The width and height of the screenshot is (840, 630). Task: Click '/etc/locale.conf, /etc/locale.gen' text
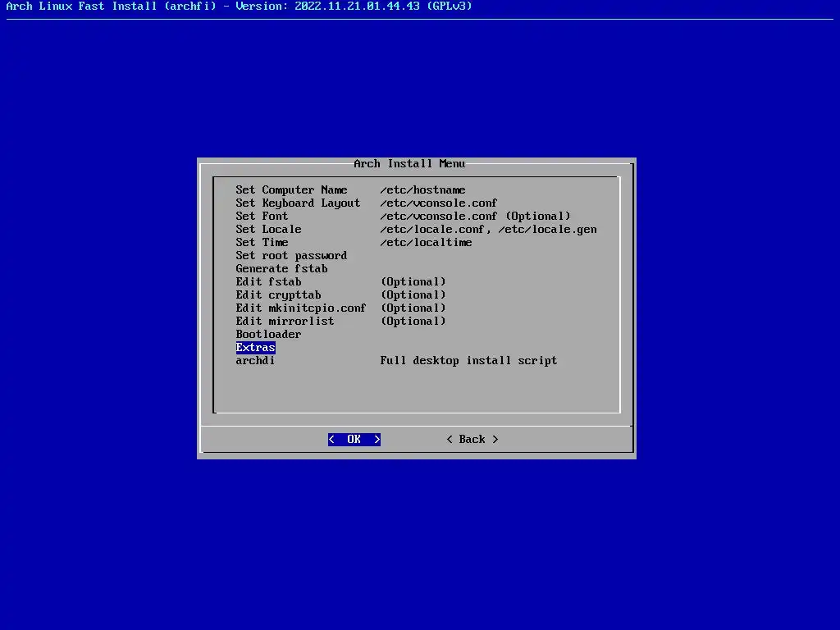(488, 230)
